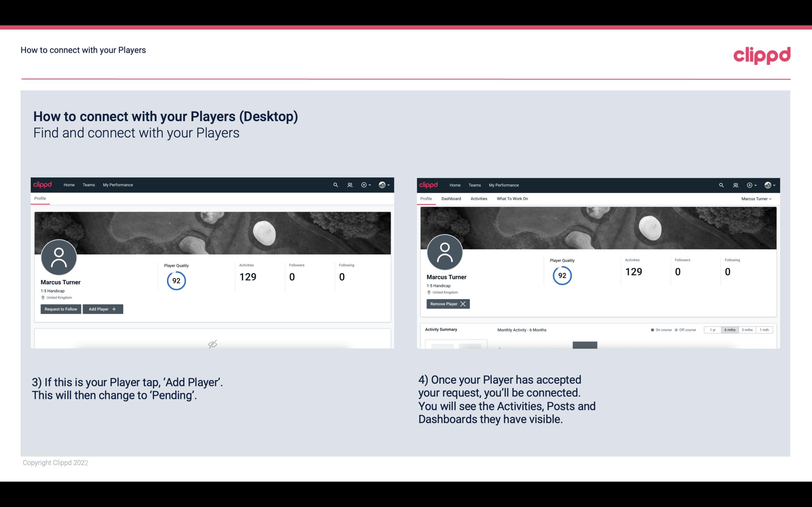Click 'Remove Player' button in right screenshot

447,304
